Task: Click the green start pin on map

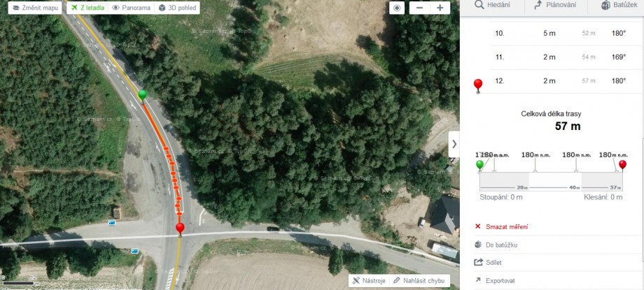Action: coord(142,96)
